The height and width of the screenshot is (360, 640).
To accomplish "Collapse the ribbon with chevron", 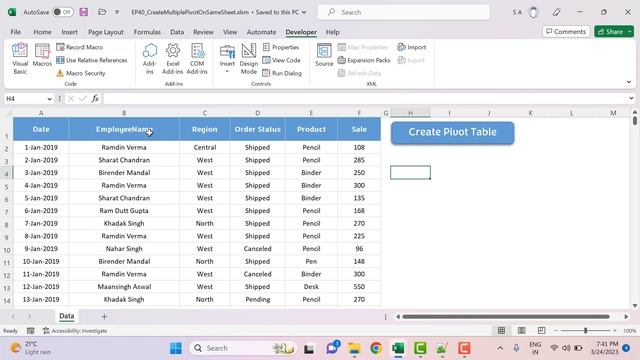I will (x=629, y=82).
